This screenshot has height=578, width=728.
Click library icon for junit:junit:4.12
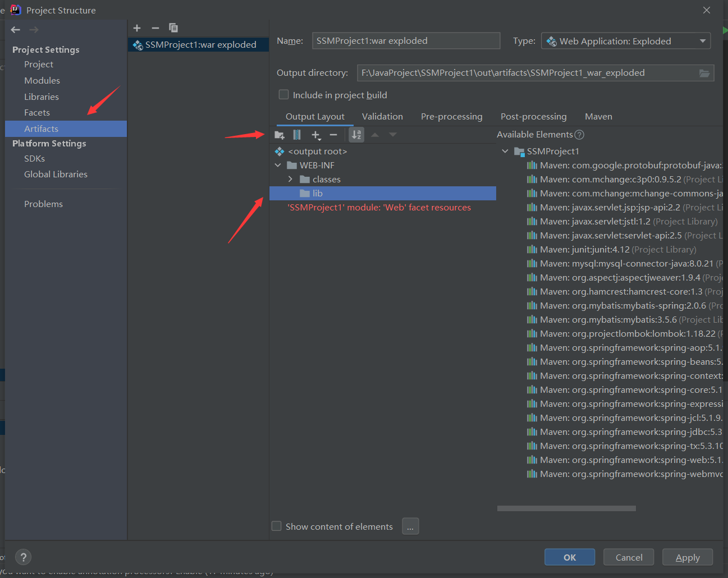tap(532, 250)
